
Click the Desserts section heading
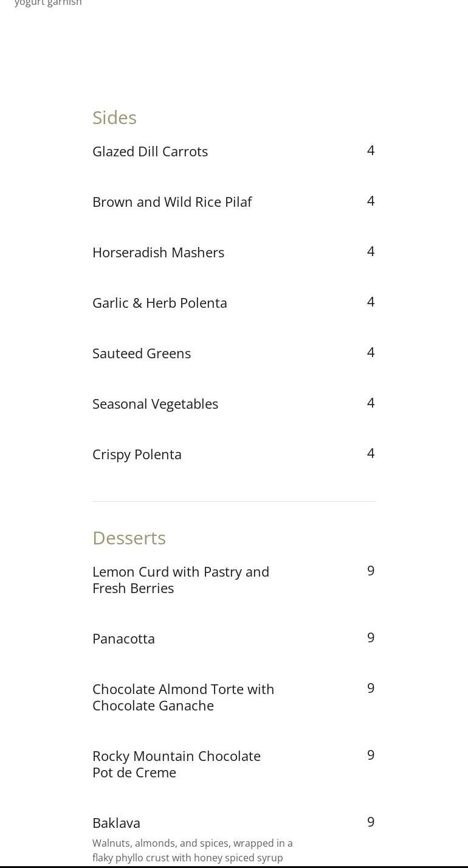[129, 538]
